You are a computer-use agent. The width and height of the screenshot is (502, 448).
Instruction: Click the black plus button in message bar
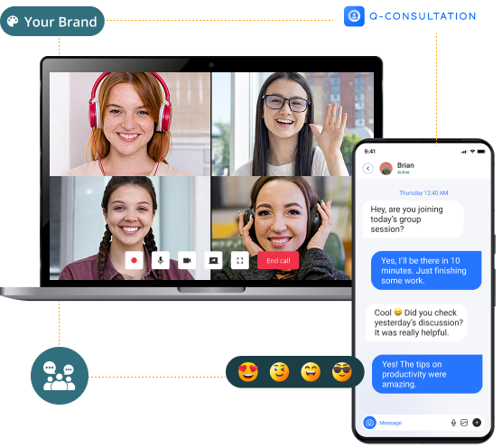pyautogui.click(x=478, y=424)
